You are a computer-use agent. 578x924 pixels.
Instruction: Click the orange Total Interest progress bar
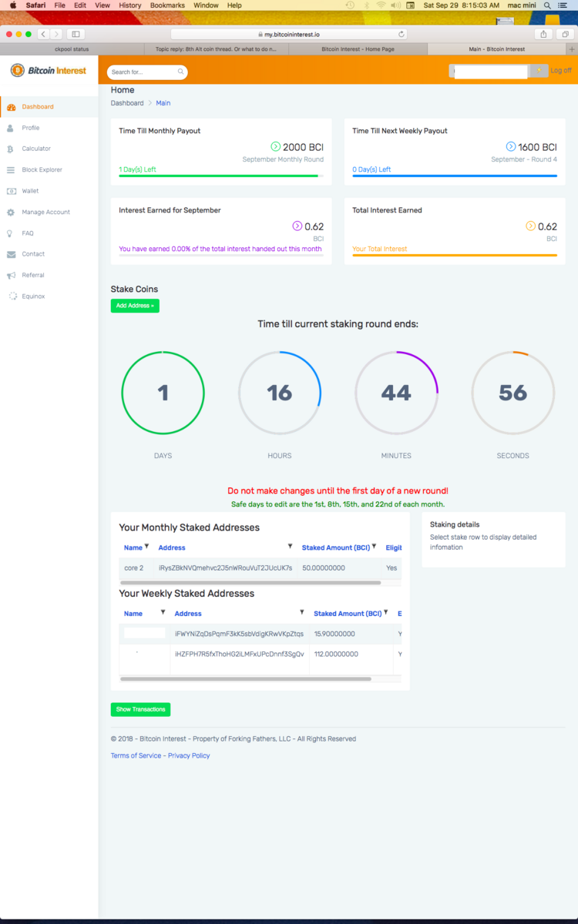pos(455,256)
